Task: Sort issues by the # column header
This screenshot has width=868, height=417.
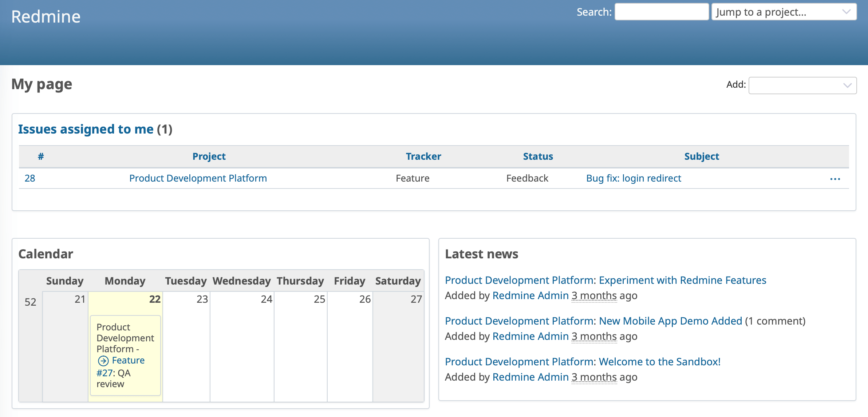Action: click(41, 156)
